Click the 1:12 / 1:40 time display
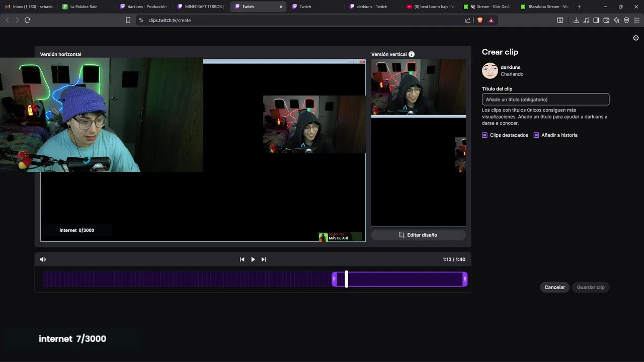Viewport: 644px width, 362px height. pos(454,259)
